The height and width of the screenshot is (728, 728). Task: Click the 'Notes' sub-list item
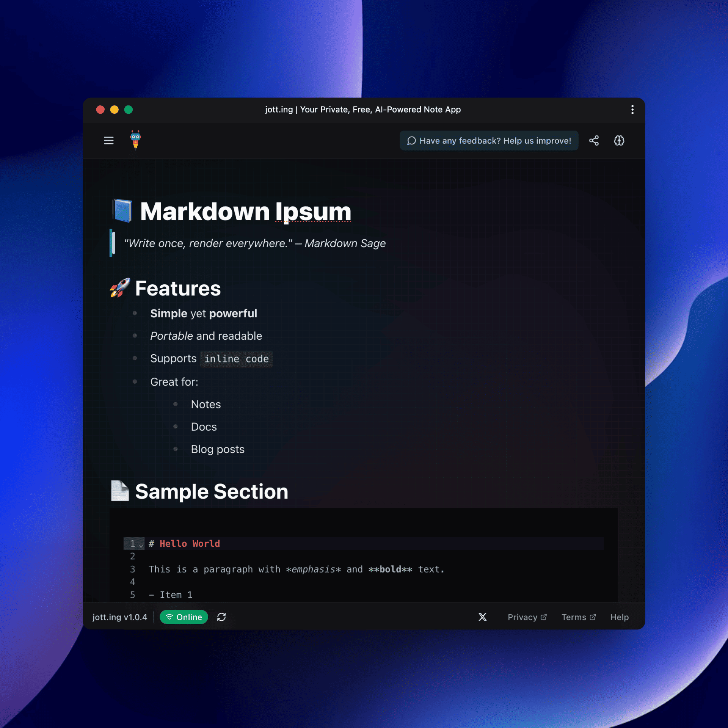click(206, 404)
